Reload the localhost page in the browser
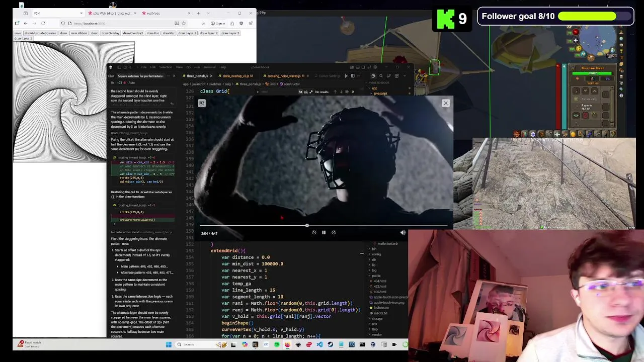Image resolution: width=644 pixels, height=362 pixels. (x=43, y=23)
